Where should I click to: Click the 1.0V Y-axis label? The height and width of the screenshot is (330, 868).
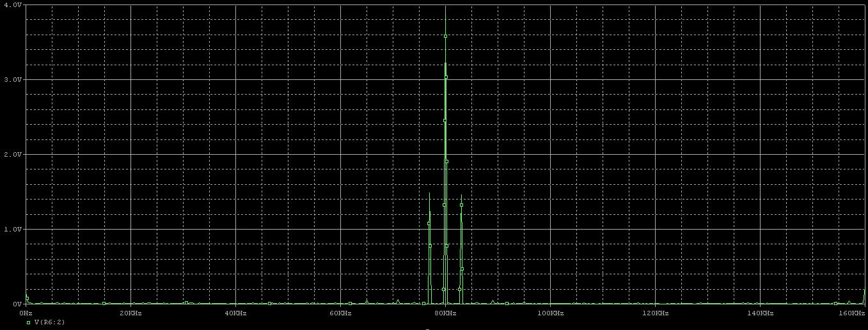click(x=12, y=229)
